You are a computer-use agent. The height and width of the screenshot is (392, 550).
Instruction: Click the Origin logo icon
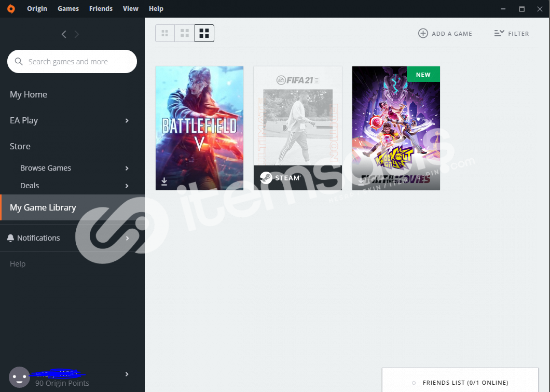point(11,9)
